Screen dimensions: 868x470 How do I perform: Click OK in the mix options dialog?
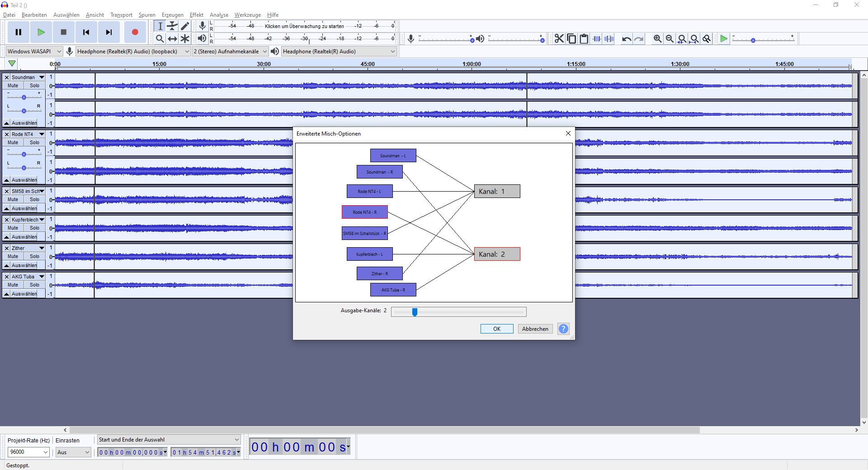tap(497, 329)
